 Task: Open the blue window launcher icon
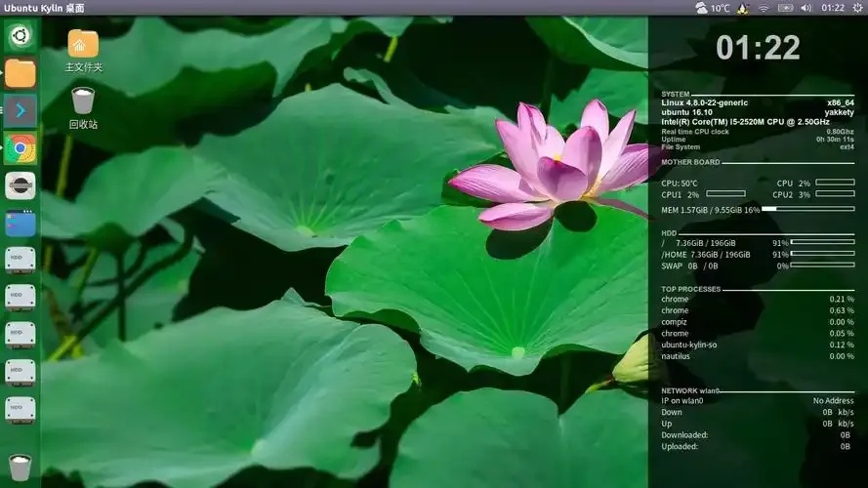point(20,224)
